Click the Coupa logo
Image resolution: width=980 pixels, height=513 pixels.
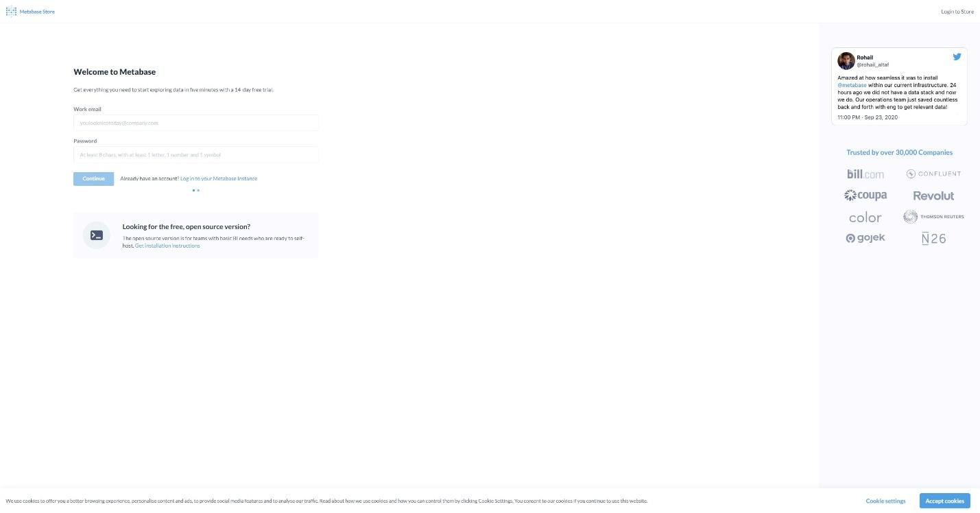[865, 195]
